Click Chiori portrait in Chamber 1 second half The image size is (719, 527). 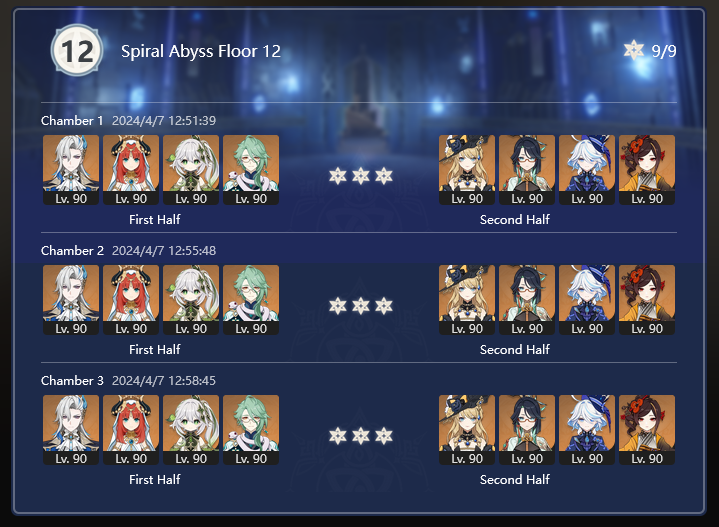click(x=647, y=170)
